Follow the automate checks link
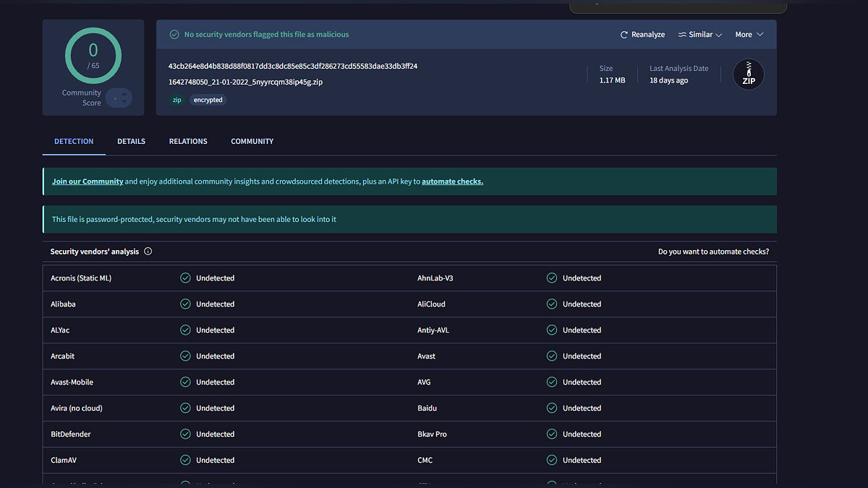 (452, 181)
